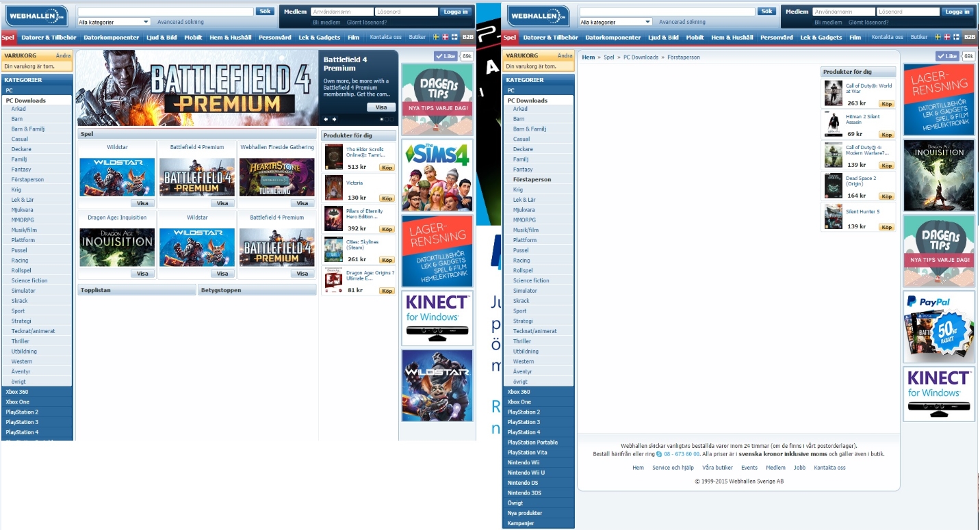Open the Webhallen logo on the left page

click(36, 16)
